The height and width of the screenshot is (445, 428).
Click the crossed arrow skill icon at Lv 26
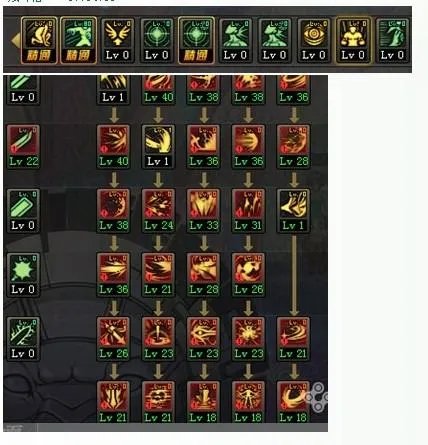(113, 339)
